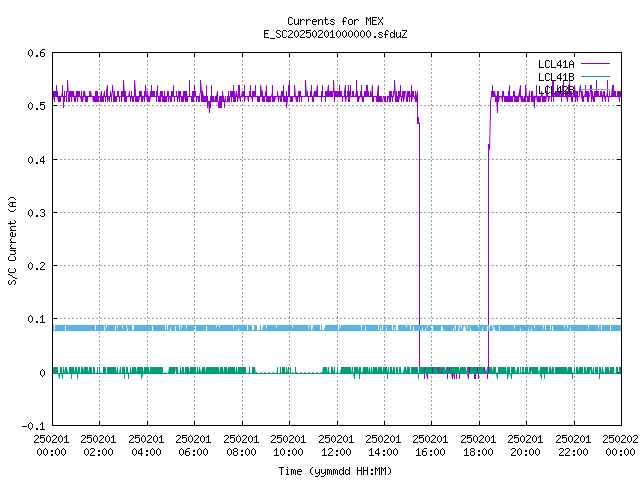Click the 0.2 y-axis tick label
Screen dimensions: 640x480
37,266
